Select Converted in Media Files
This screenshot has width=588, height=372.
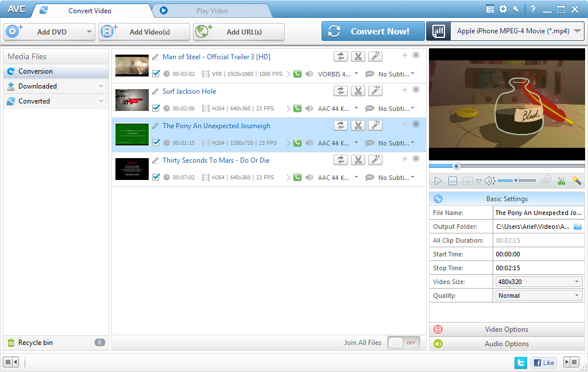click(56, 101)
